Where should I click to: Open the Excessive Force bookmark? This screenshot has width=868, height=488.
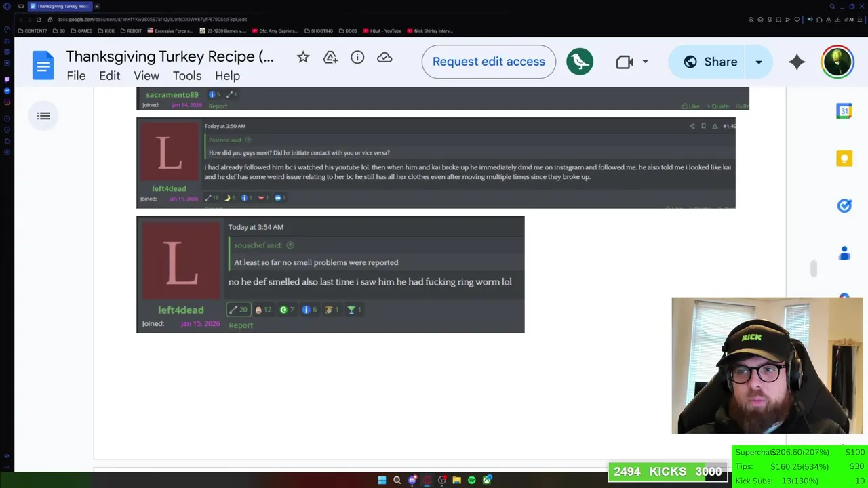[x=170, y=30]
